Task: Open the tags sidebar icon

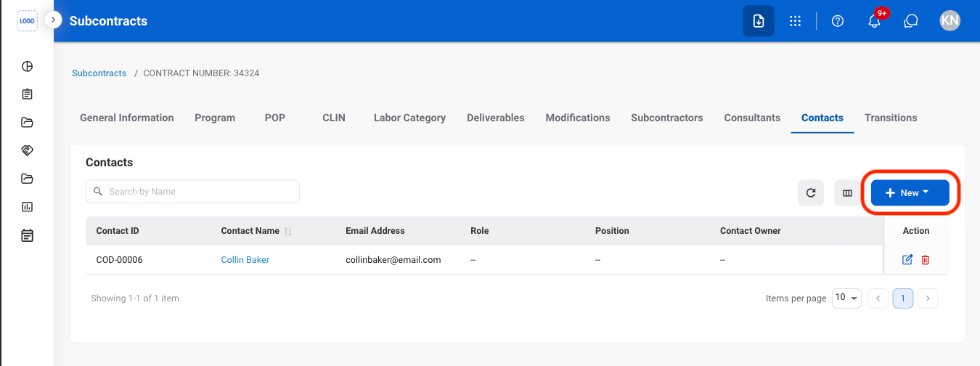Action: (28, 151)
